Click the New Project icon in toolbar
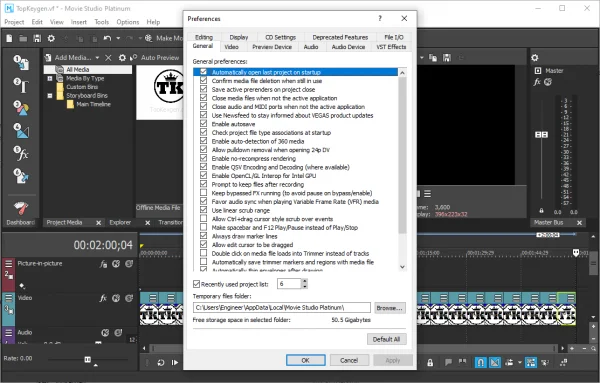The image size is (600, 383). 9,38
